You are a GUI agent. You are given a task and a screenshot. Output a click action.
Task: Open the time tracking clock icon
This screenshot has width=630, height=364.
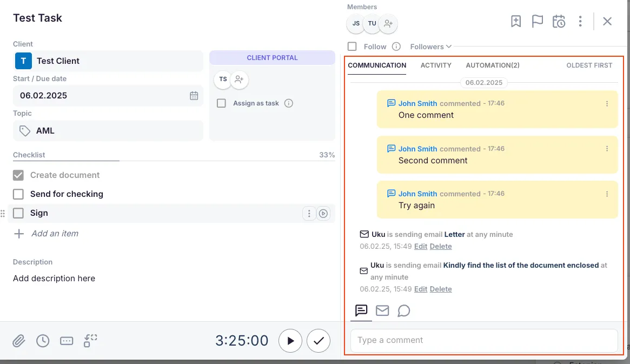tap(43, 341)
